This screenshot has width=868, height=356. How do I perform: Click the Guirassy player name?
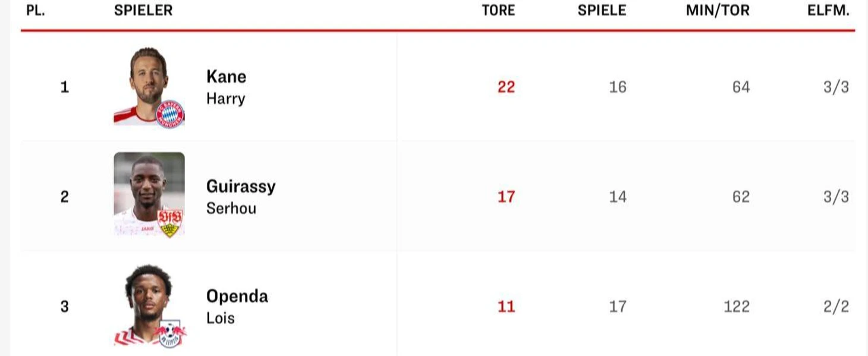point(241,187)
